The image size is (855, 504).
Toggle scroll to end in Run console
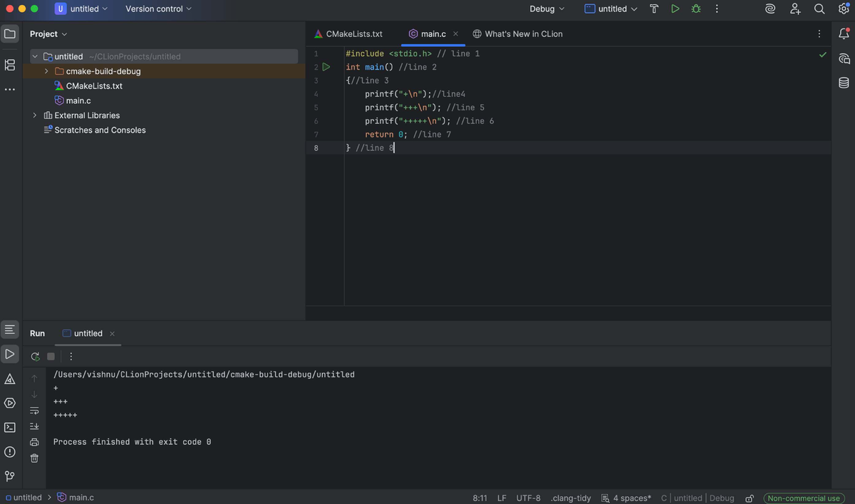(34, 426)
